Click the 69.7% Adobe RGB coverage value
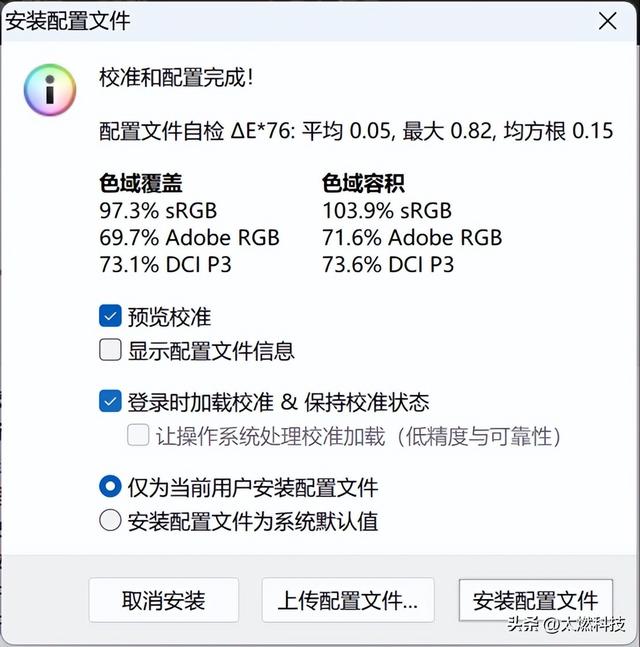 189,238
